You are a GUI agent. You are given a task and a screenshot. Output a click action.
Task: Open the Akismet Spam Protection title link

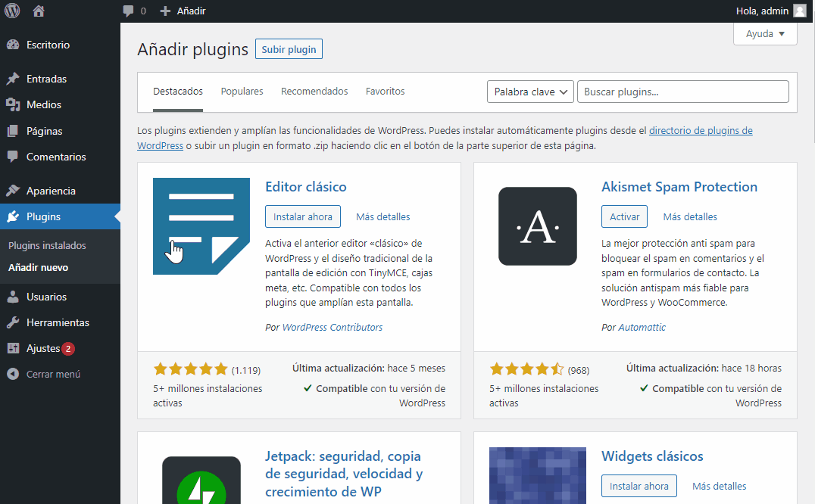pos(679,187)
